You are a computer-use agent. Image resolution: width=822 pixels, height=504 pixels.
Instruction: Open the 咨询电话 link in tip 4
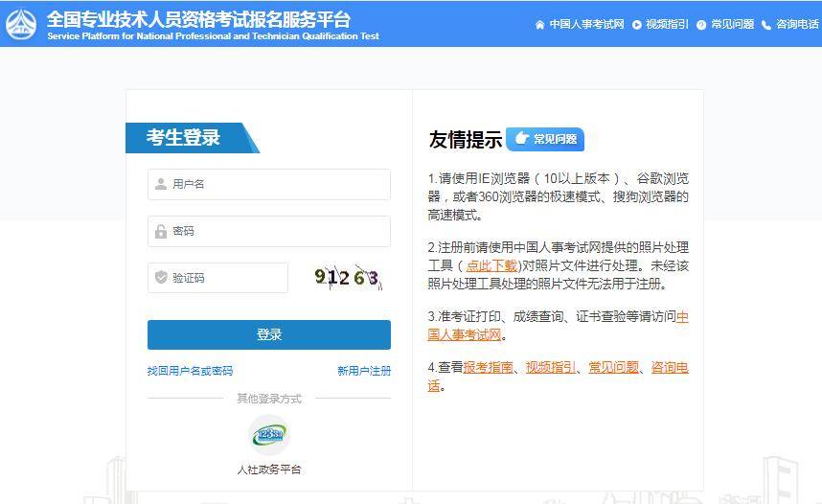click(x=558, y=376)
